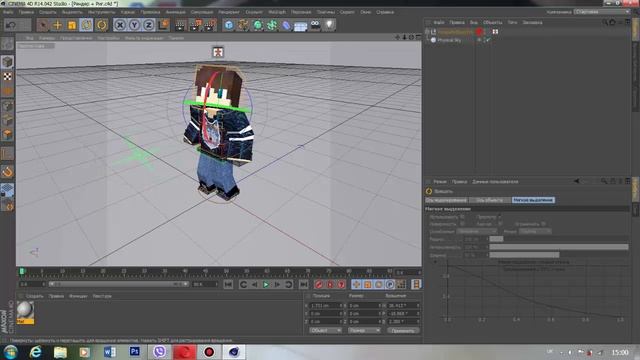
Task: Open the camera objects icon
Action: [x=315, y=25]
